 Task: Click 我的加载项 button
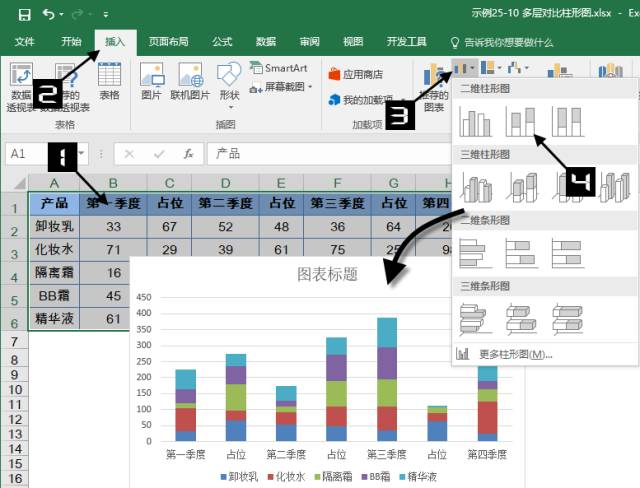click(x=361, y=100)
